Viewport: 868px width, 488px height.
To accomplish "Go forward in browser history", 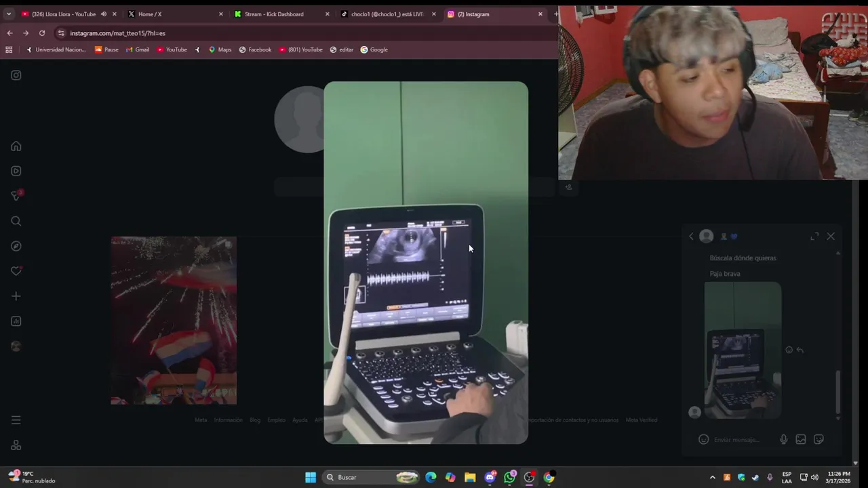I will click(26, 33).
